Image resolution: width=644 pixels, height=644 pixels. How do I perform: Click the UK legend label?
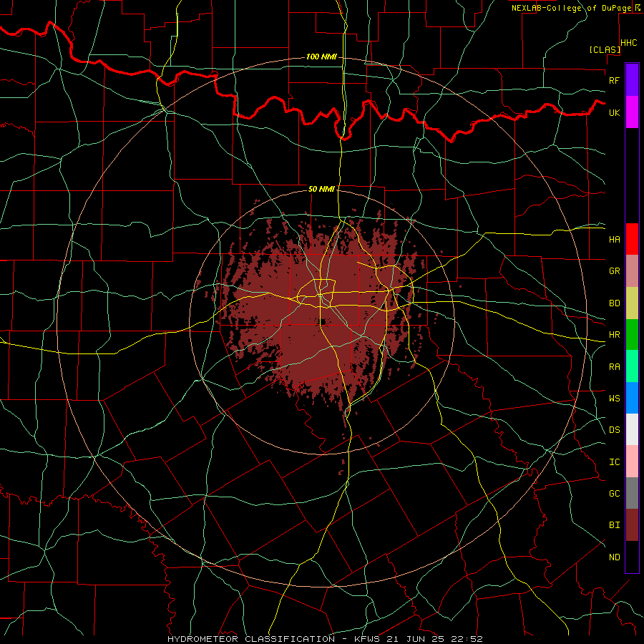614,112
